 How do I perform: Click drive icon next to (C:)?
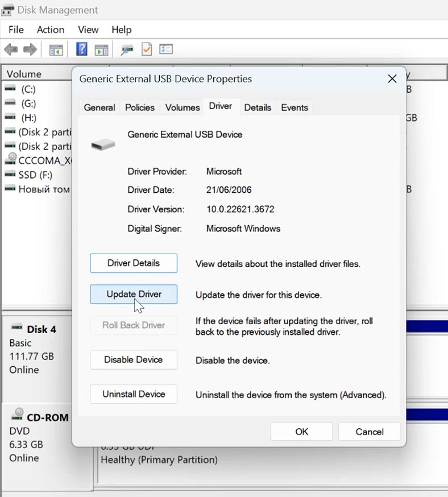point(10,89)
